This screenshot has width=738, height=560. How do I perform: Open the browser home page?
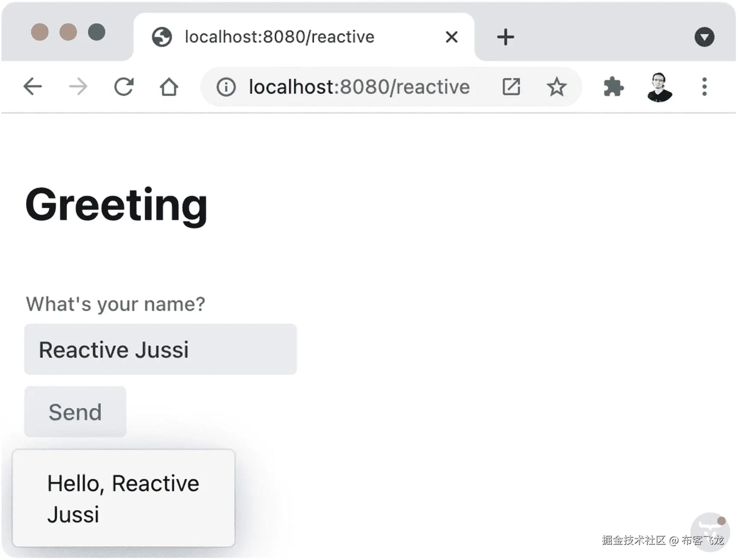point(169,87)
